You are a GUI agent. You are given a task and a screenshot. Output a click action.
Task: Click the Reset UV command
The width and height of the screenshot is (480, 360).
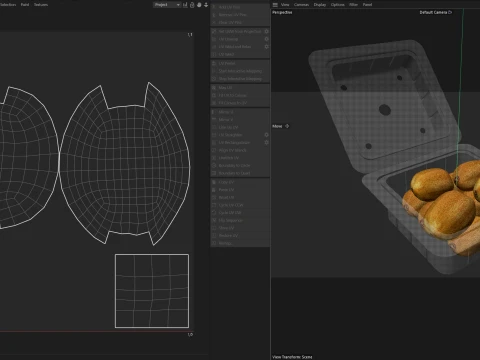click(x=240, y=198)
